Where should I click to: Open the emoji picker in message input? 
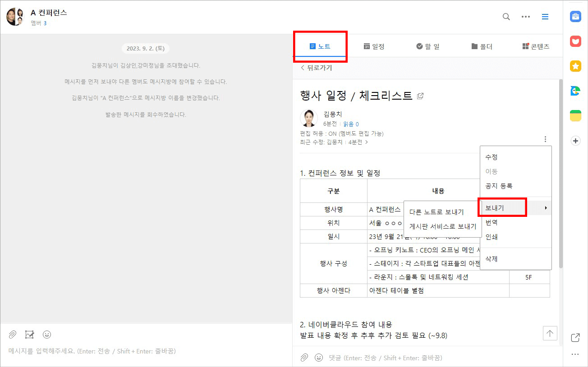[46, 334]
